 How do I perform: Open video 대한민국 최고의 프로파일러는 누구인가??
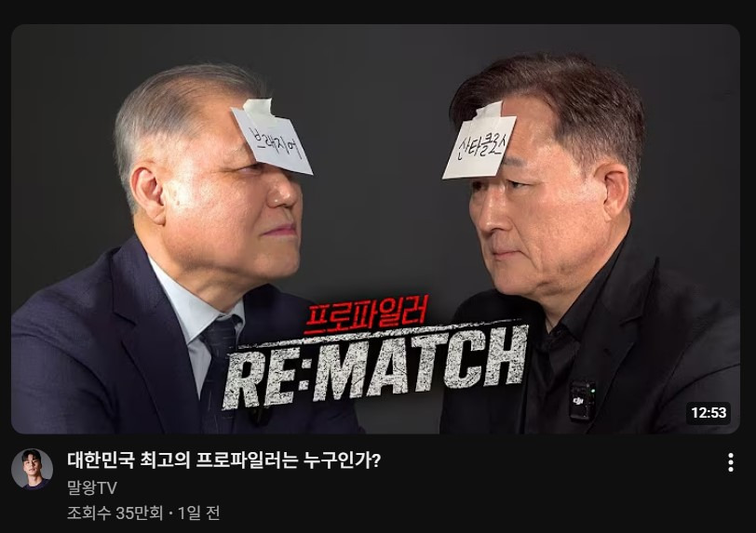(x=223, y=460)
